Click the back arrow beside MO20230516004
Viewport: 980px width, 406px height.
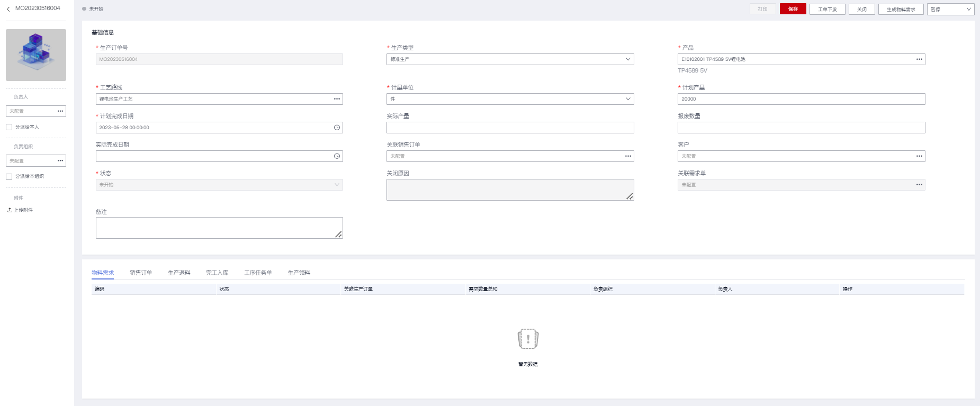click(x=8, y=9)
